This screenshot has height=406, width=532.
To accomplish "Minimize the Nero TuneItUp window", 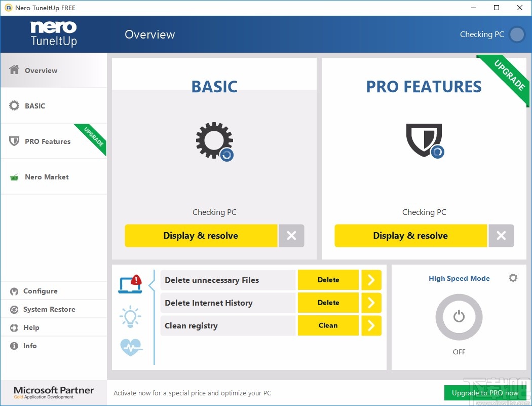I will pyautogui.click(x=474, y=8).
